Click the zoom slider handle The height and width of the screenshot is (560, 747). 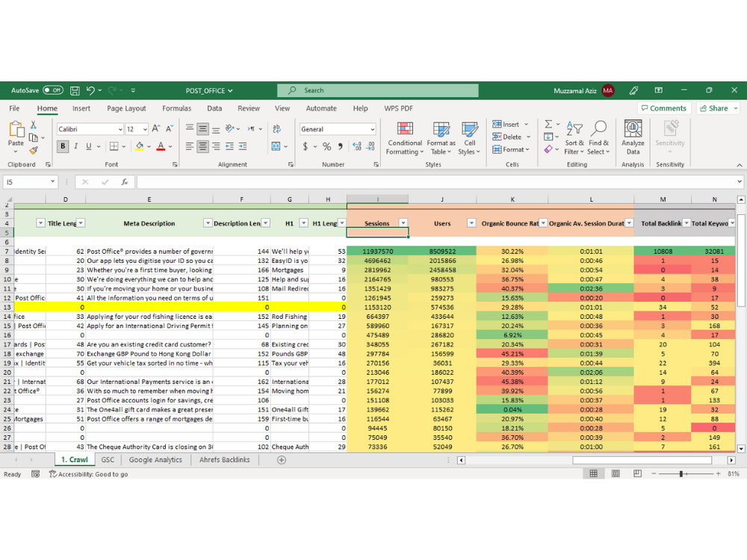click(x=681, y=473)
